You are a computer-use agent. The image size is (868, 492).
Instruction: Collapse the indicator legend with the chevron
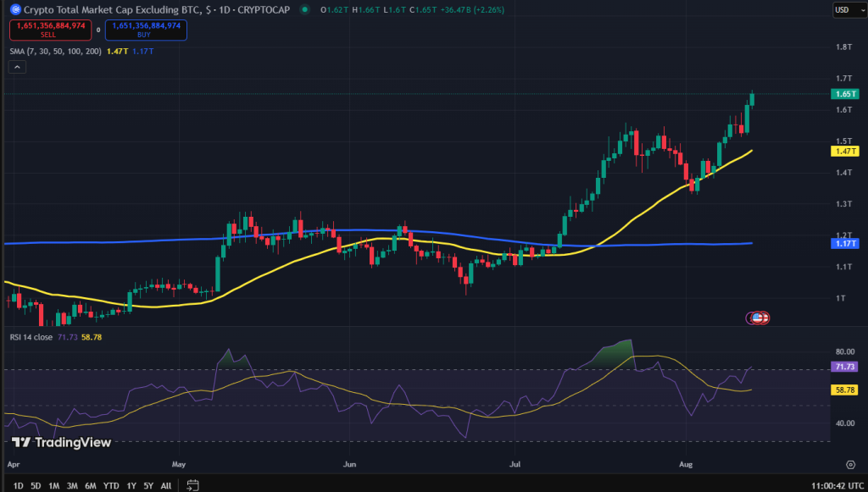tap(16, 66)
